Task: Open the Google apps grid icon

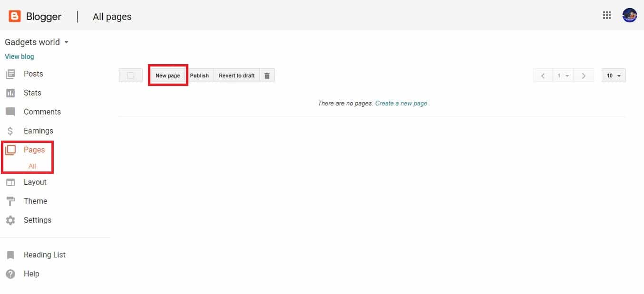Action: point(606,15)
